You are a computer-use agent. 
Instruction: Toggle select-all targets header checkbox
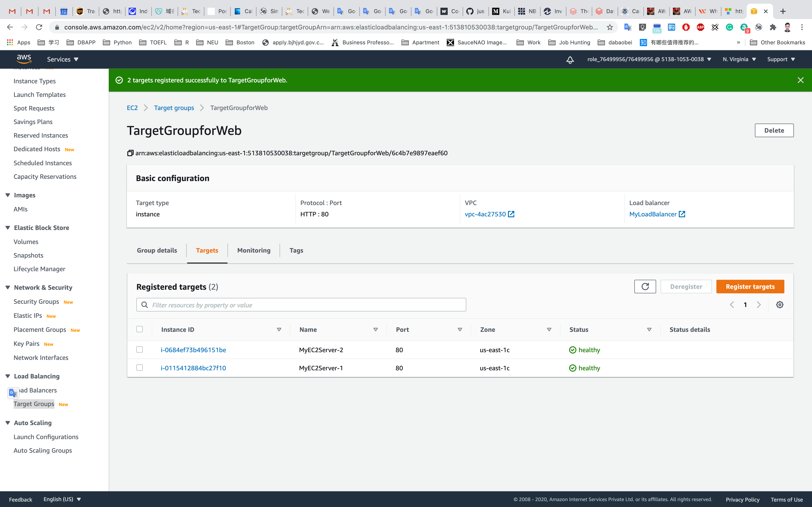click(x=140, y=329)
